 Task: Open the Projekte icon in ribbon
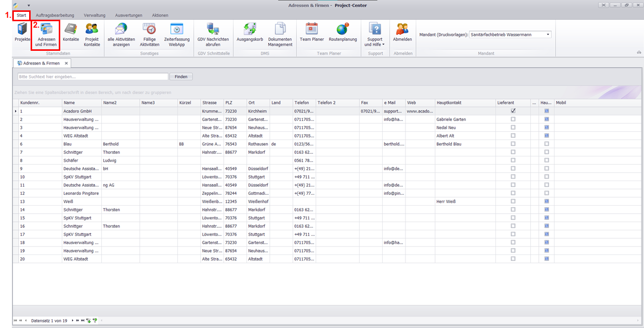click(22, 34)
